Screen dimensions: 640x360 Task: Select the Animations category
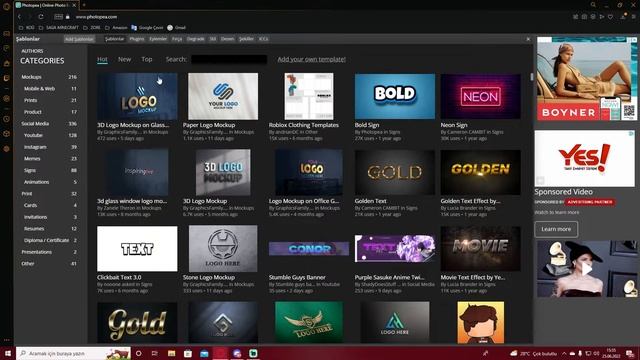[50, 182]
